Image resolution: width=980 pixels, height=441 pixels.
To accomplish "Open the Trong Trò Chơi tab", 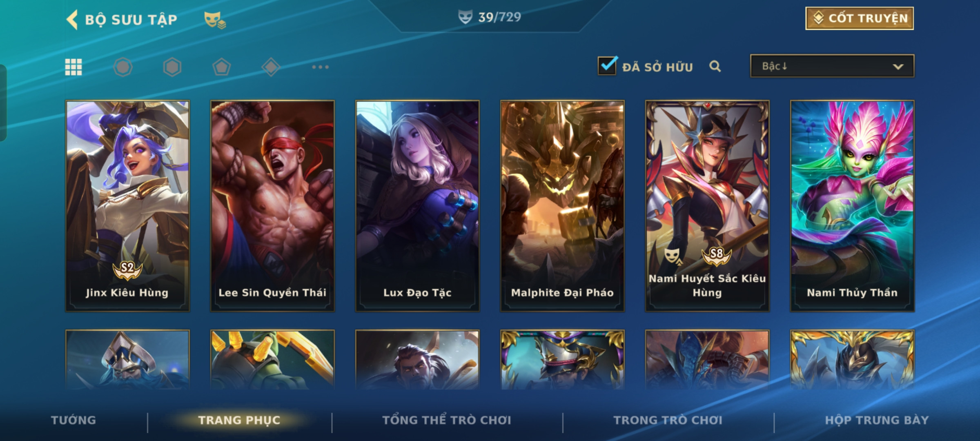I will tap(668, 420).
